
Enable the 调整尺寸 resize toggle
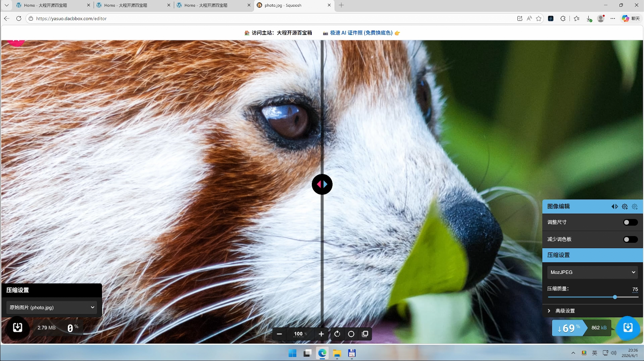point(630,222)
